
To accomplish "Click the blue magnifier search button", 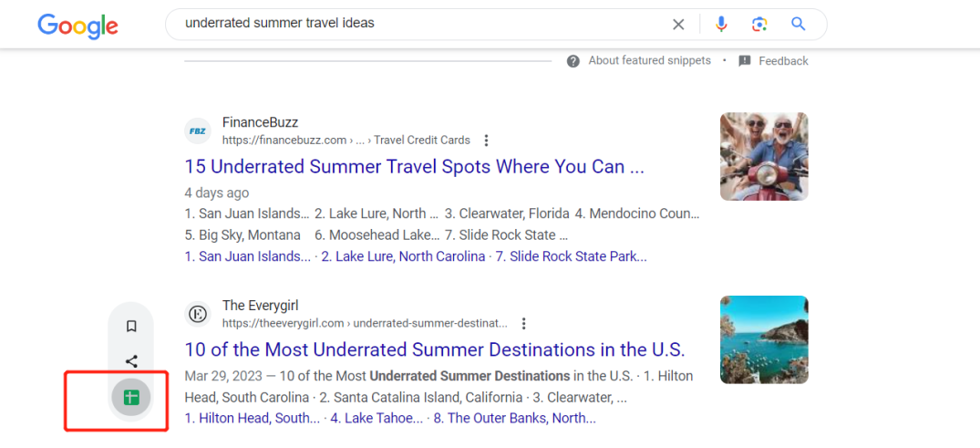I will pyautogui.click(x=799, y=25).
